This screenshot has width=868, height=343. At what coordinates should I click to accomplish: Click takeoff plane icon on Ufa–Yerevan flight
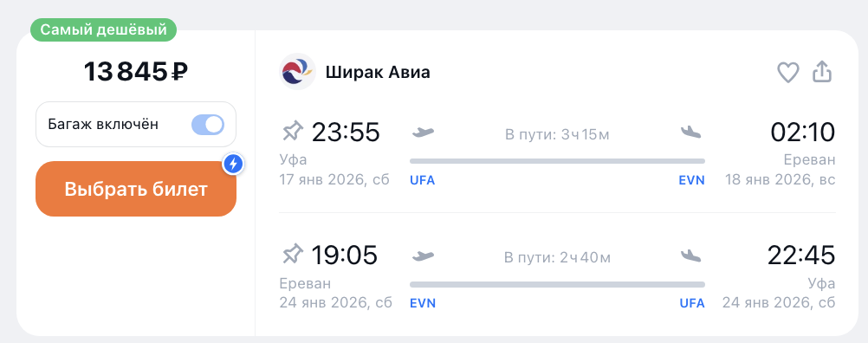424,133
